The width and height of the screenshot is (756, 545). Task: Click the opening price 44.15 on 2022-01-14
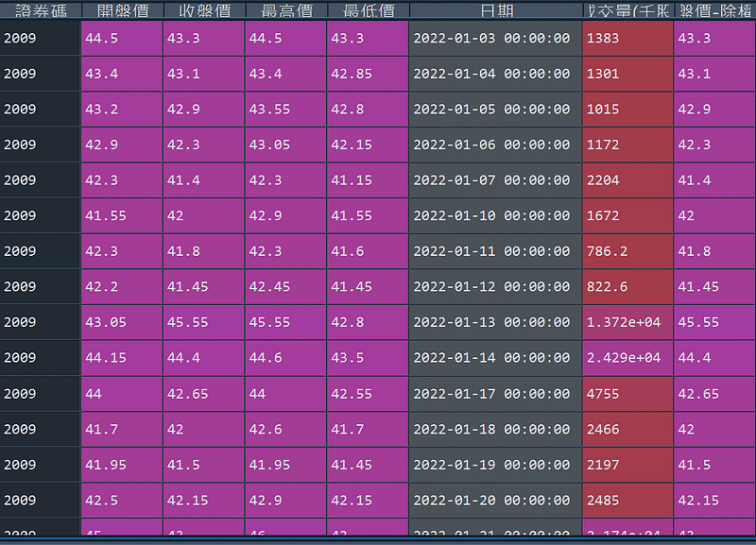click(x=121, y=358)
